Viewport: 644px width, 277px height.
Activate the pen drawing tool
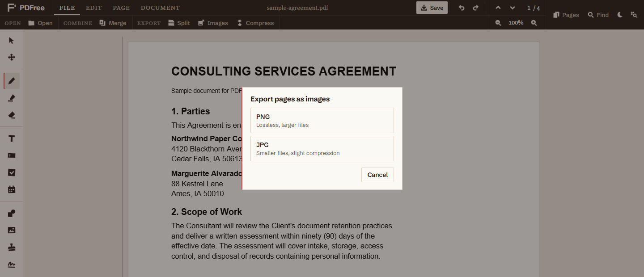coord(12,81)
